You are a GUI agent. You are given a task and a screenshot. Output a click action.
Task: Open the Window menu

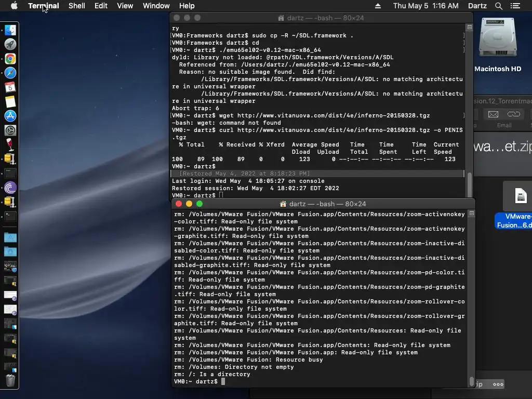click(x=156, y=6)
